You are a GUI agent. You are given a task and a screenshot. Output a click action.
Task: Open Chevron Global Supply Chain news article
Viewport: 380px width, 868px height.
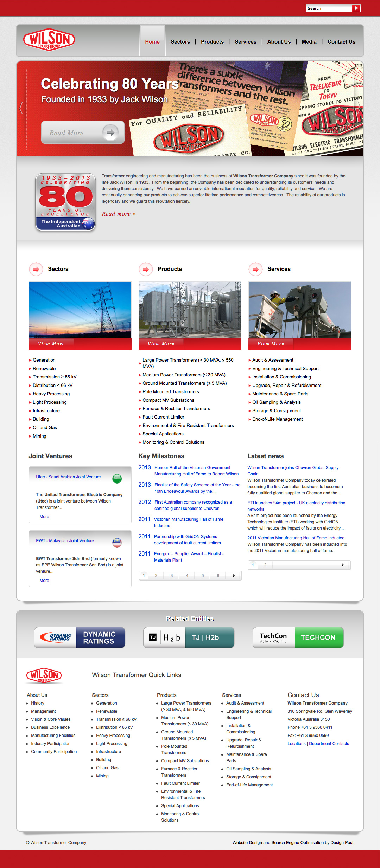(x=293, y=471)
